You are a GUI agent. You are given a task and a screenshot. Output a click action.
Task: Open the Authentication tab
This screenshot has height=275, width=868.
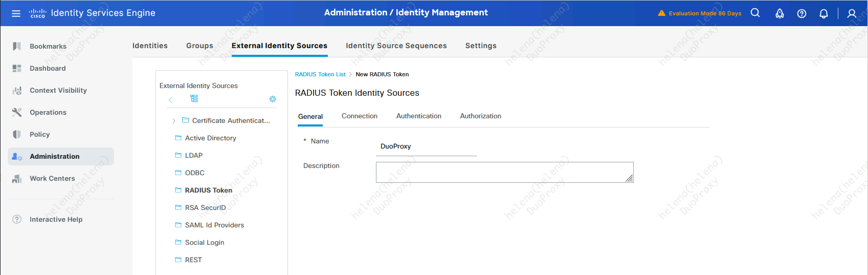click(418, 116)
